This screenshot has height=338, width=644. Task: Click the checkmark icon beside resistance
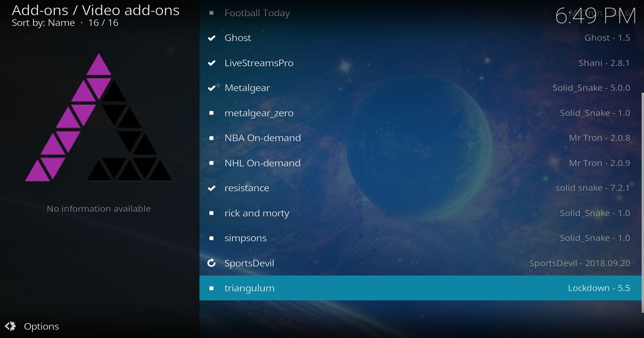pos(211,188)
